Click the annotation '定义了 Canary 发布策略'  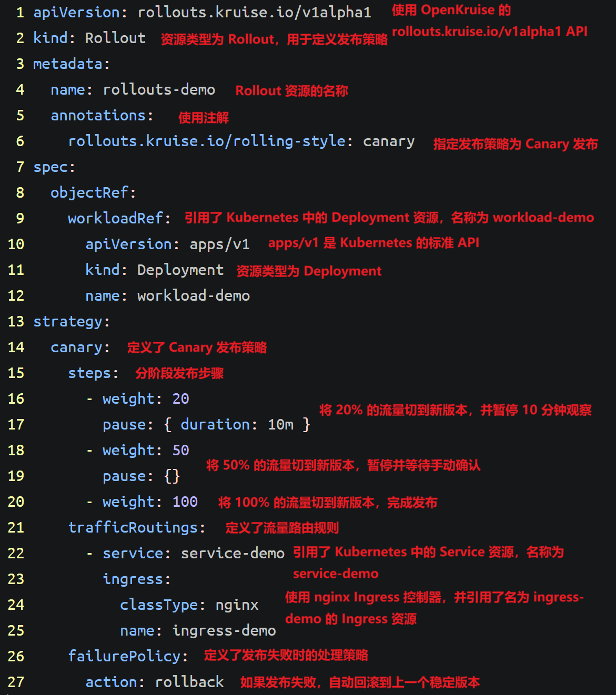[197, 347]
